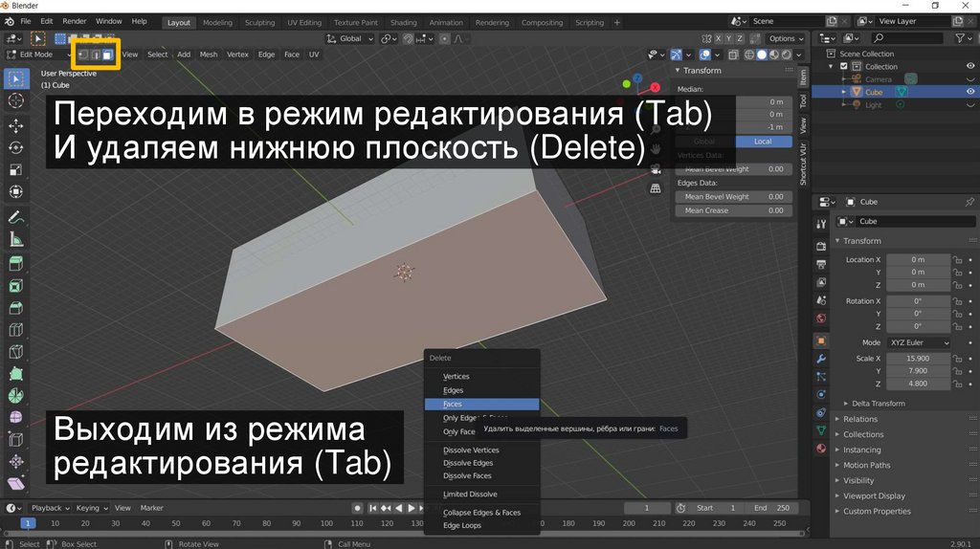Toggle the Collection checkbox in outliner
This screenshot has width=980, height=549.
point(844,66)
